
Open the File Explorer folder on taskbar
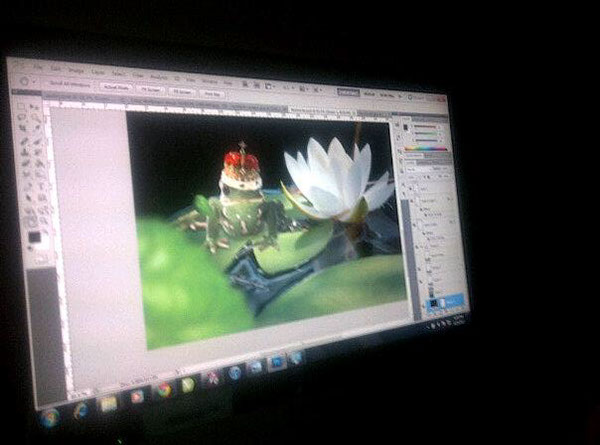(x=109, y=405)
